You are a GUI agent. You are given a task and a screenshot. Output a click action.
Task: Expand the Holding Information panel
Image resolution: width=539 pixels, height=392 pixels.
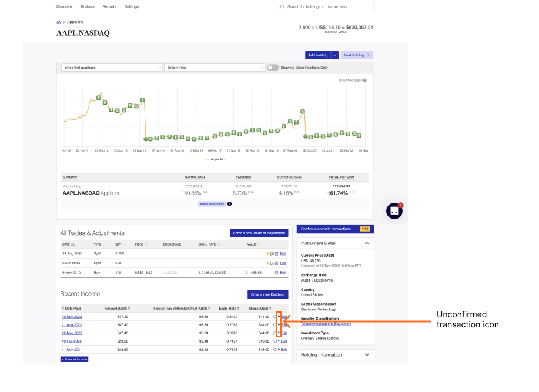367,355
